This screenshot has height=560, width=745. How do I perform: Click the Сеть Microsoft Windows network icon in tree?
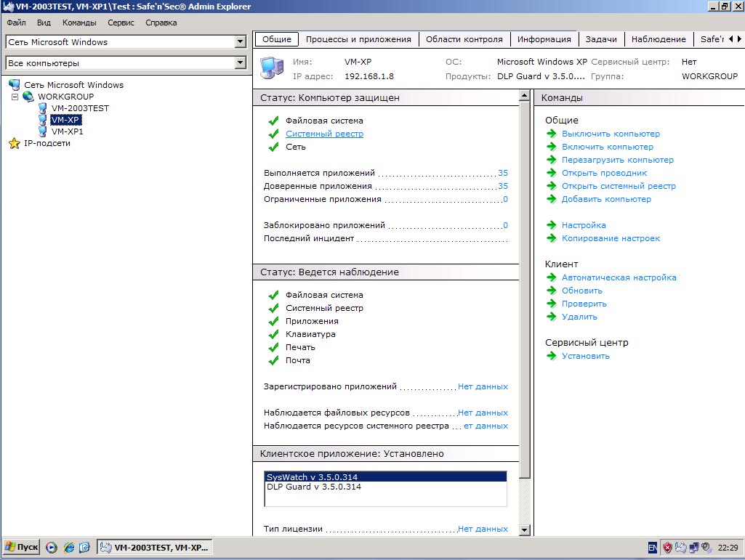click(x=15, y=85)
